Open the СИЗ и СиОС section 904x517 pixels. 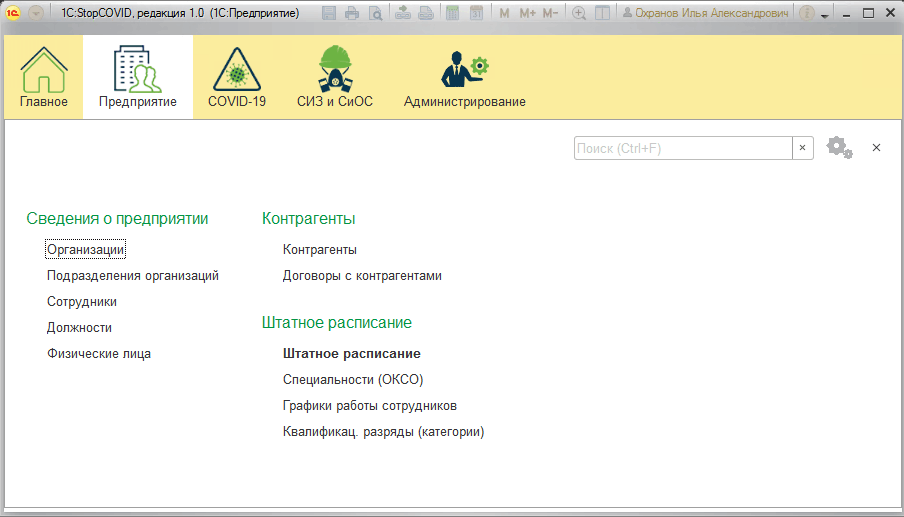[335, 77]
